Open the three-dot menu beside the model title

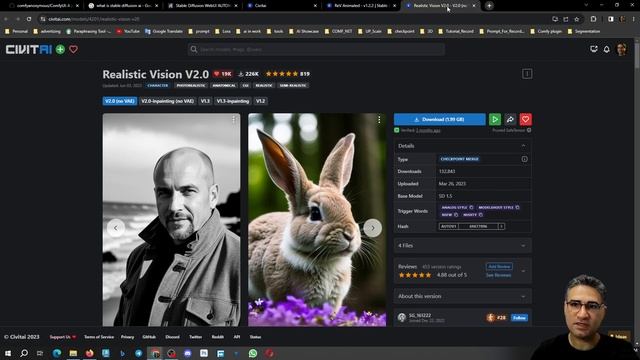pos(527,74)
